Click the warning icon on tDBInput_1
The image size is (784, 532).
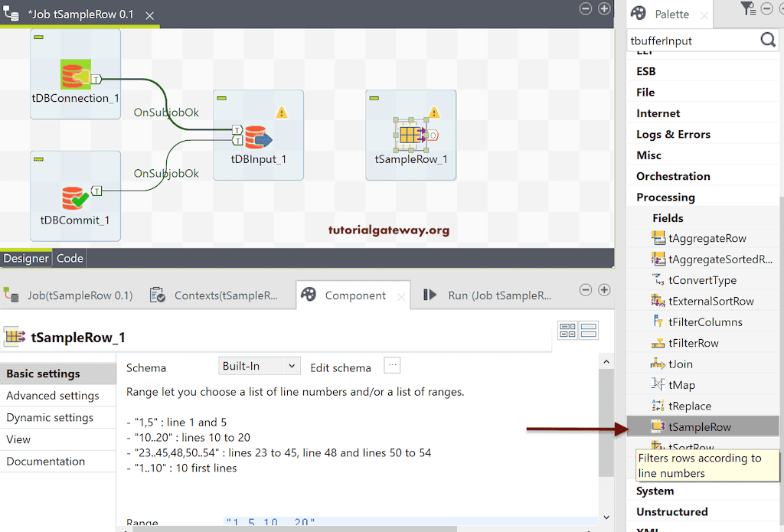click(x=282, y=111)
